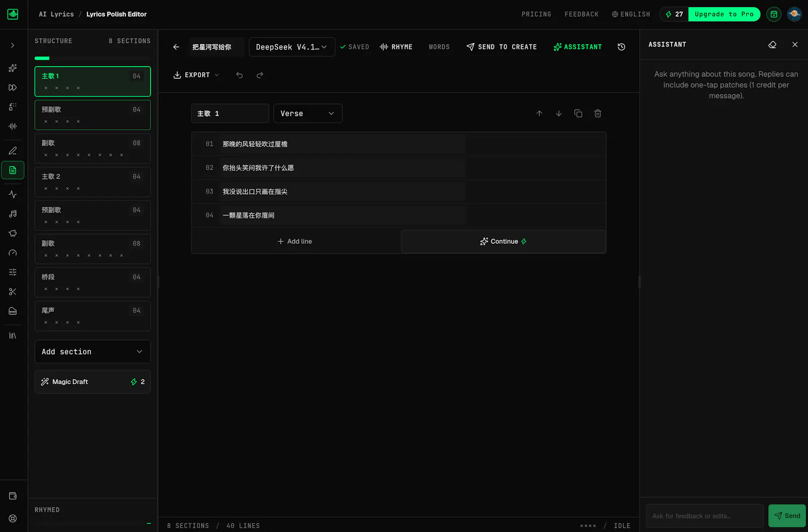Open the Verse section type dropdown
Viewport: 808px width, 532px height.
click(308, 114)
